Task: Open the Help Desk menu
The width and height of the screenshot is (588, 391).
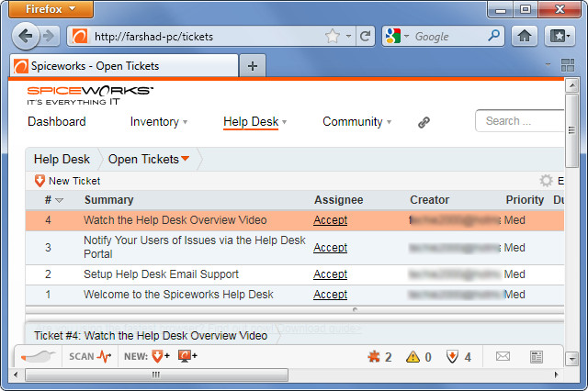Action: (251, 122)
